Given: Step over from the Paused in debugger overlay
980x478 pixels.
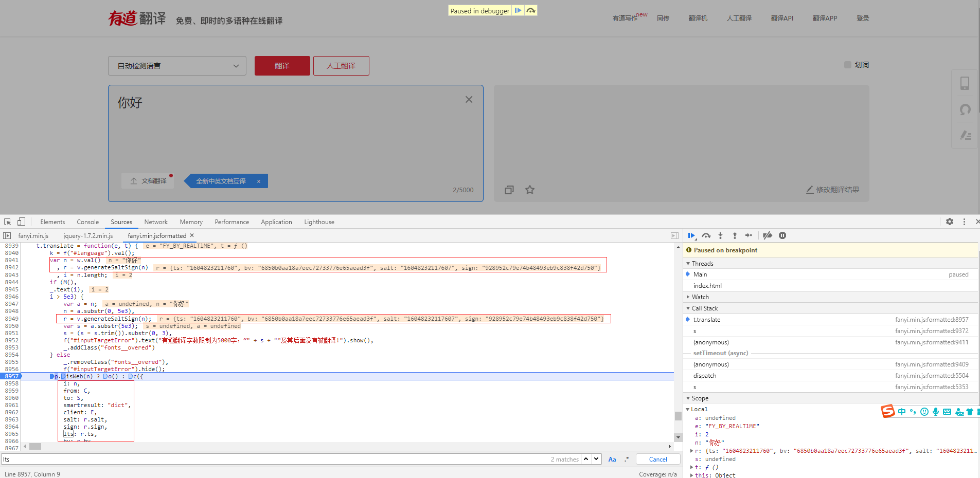Looking at the screenshot, I should (531, 10).
